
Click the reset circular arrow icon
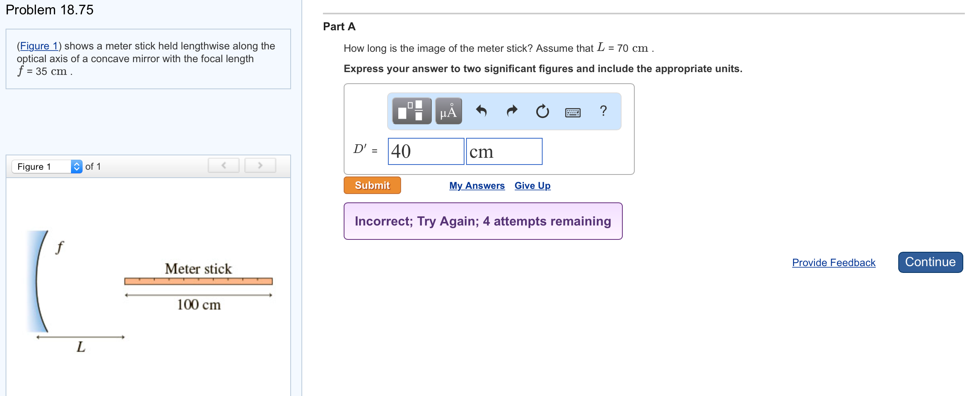point(542,111)
